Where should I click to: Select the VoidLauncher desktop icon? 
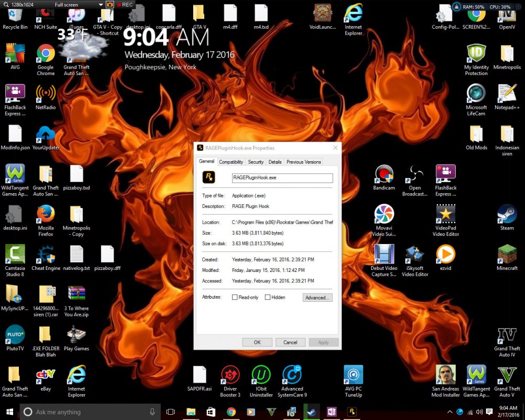(322, 17)
